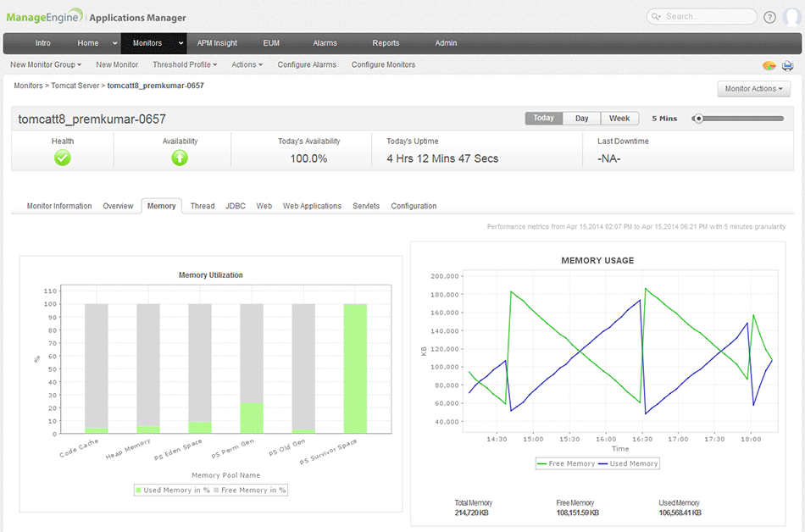Click the PS Survivor Space bar
The image size is (805, 532).
coord(355,369)
